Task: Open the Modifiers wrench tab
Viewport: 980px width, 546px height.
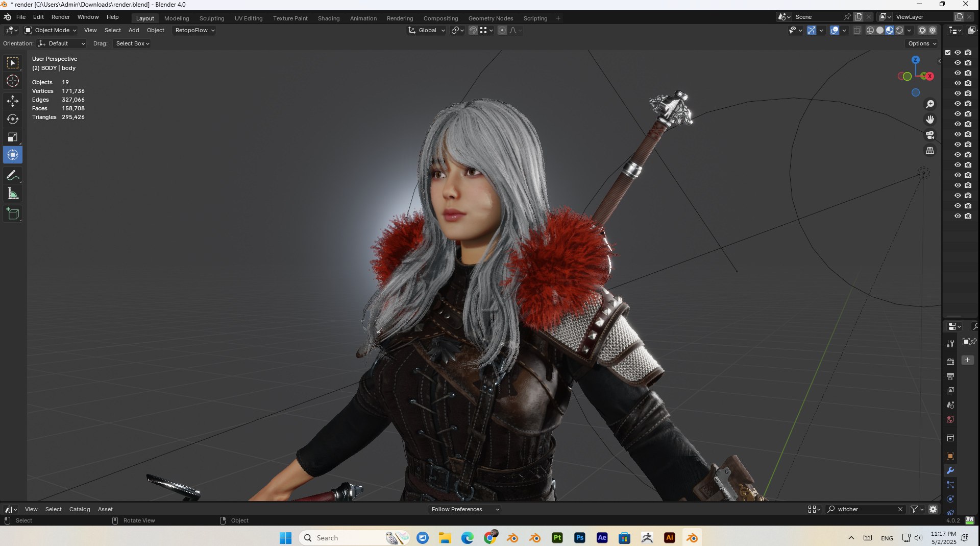Action: 950,470
